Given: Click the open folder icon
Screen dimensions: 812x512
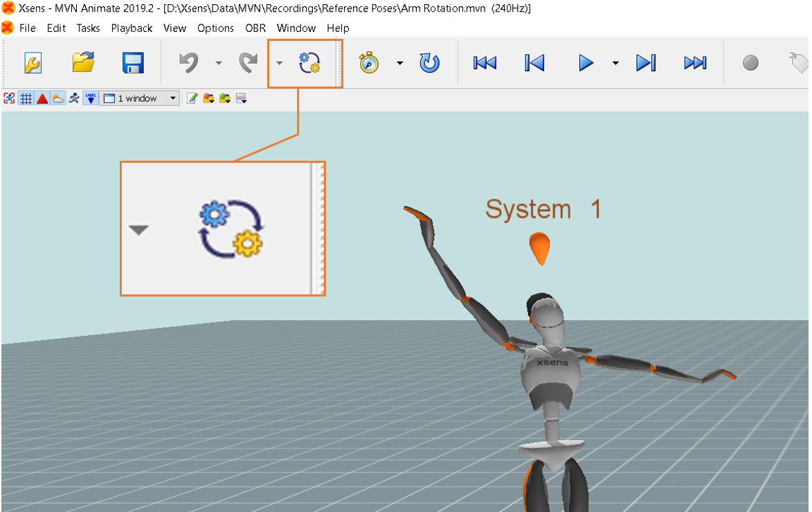Looking at the screenshot, I should point(83,63).
